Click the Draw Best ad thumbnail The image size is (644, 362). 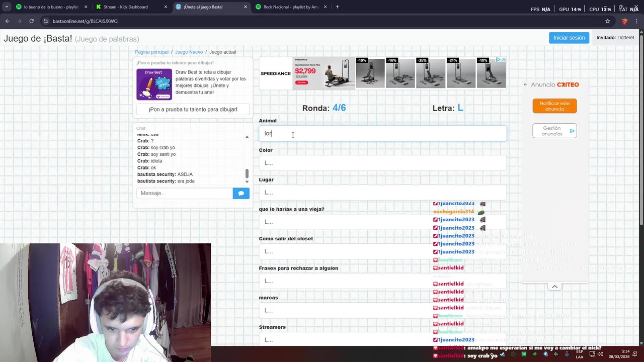click(x=154, y=84)
